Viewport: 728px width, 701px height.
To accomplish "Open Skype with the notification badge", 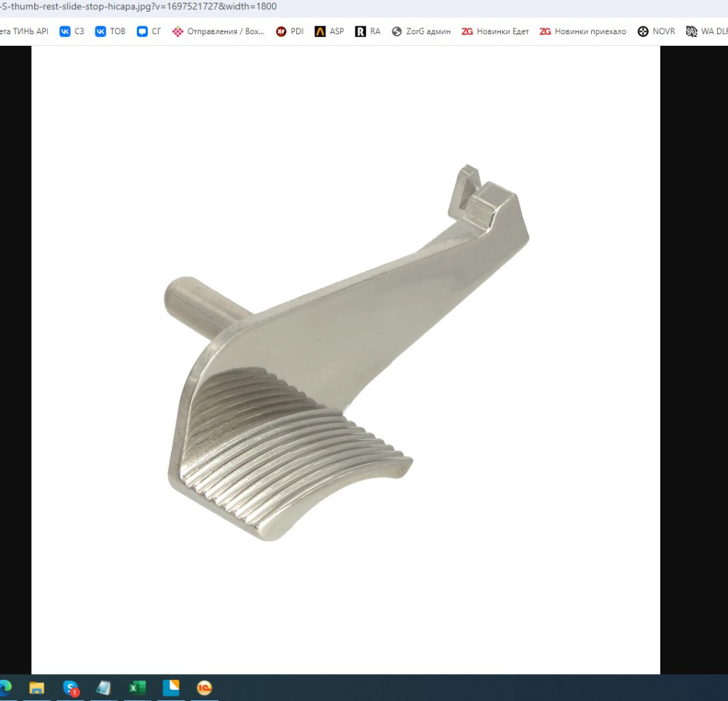I will click(71, 688).
